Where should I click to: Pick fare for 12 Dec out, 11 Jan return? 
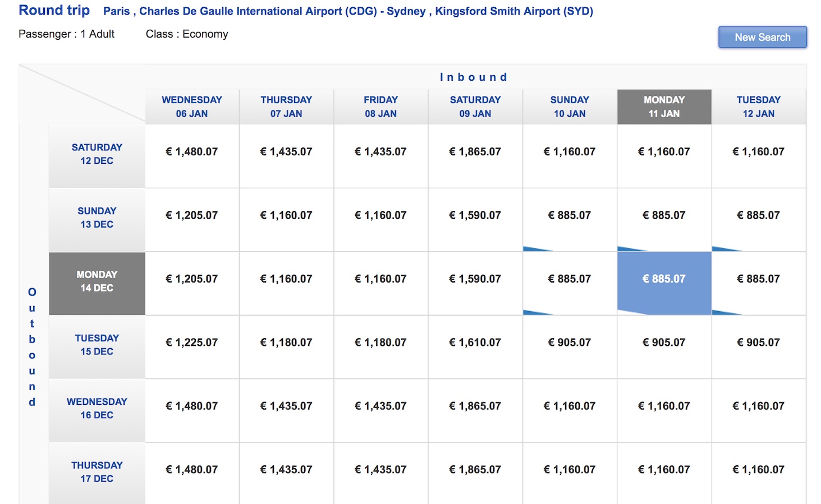(x=664, y=156)
